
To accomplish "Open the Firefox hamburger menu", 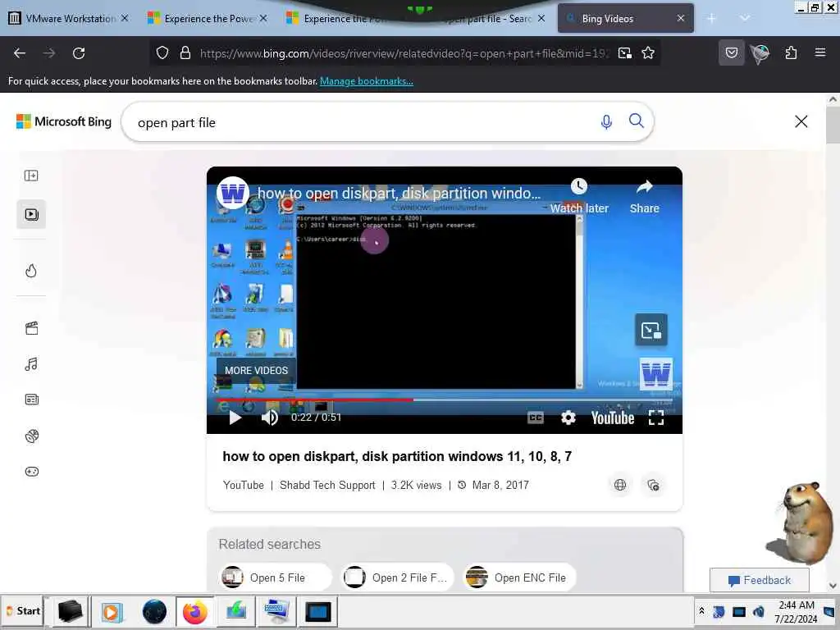I will pos(820,52).
